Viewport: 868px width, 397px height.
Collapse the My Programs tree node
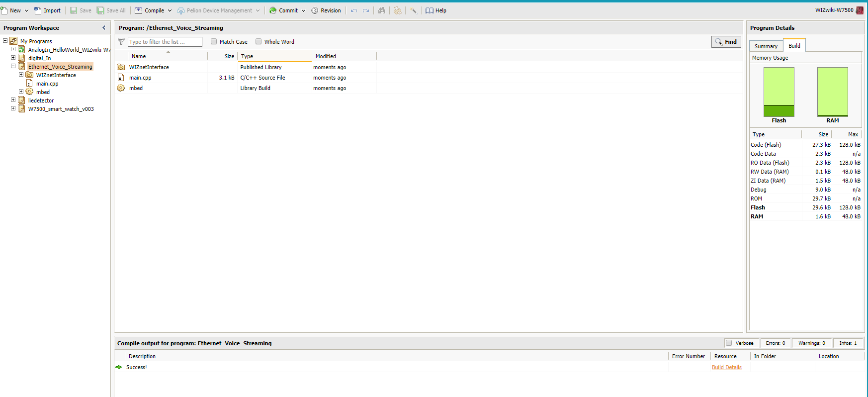click(5, 41)
